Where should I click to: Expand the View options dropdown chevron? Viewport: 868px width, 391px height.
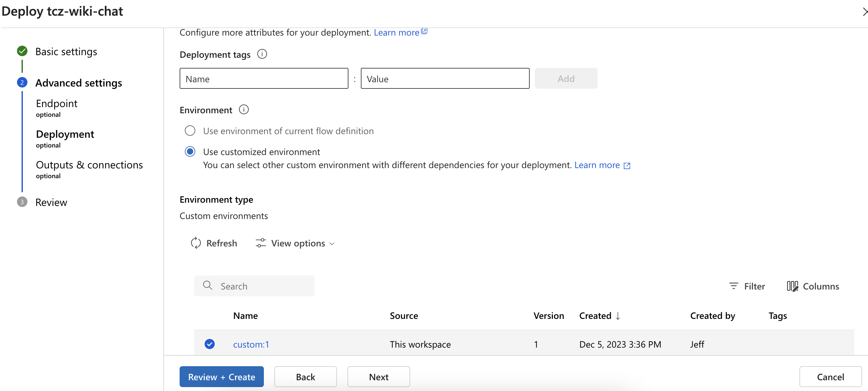click(332, 243)
